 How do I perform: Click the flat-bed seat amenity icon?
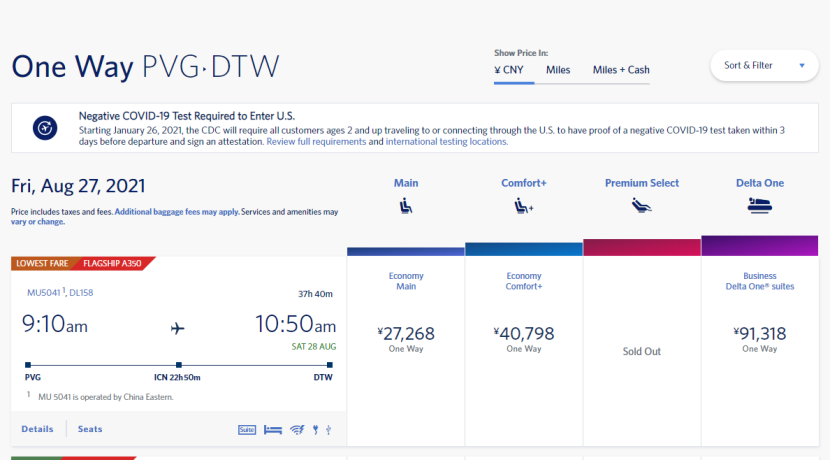coord(272,430)
